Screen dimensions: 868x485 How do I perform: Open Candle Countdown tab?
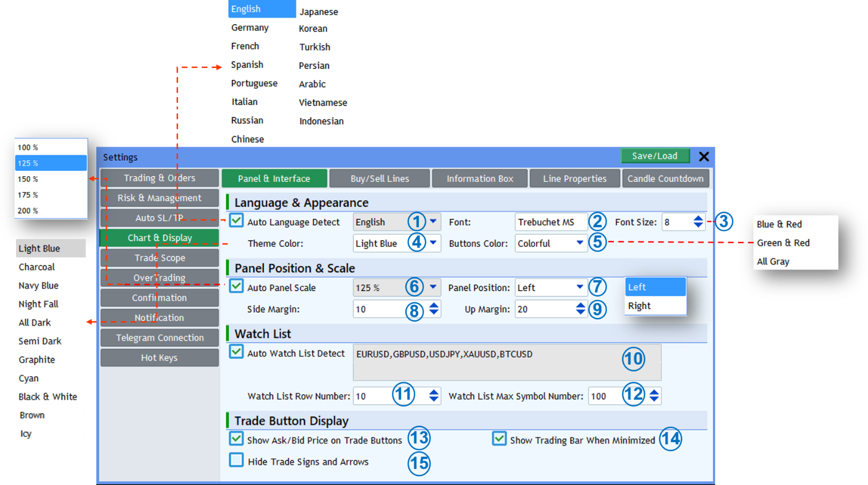pyautogui.click(x=666, y=178)
